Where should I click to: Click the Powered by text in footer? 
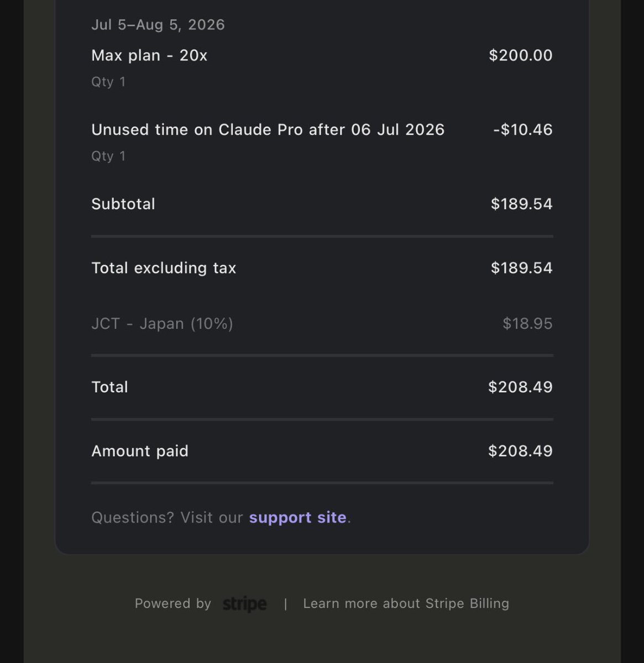173,603
